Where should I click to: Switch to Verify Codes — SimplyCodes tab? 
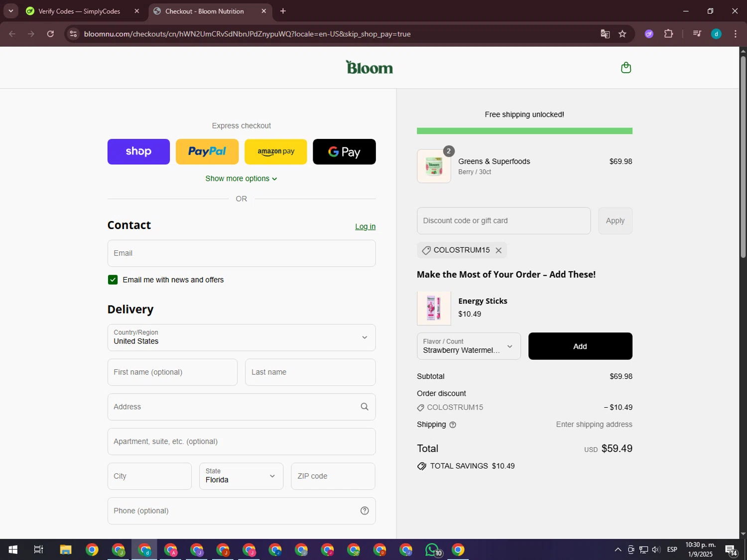(80, 11)
